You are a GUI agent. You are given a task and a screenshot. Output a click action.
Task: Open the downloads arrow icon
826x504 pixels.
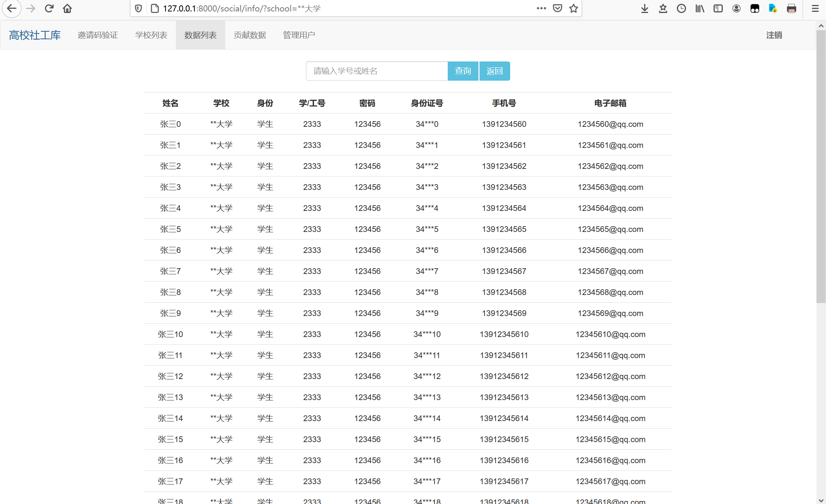pyautogui.click(x=644, y=8)
